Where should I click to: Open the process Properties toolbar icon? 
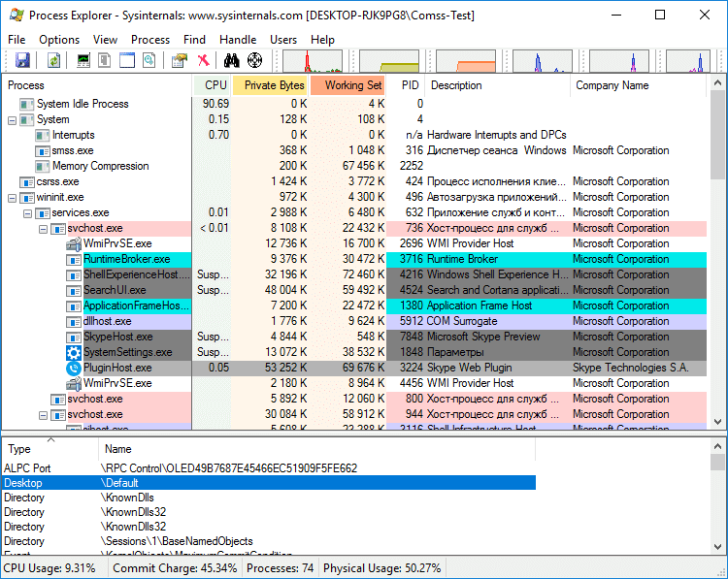coord(180,60)
